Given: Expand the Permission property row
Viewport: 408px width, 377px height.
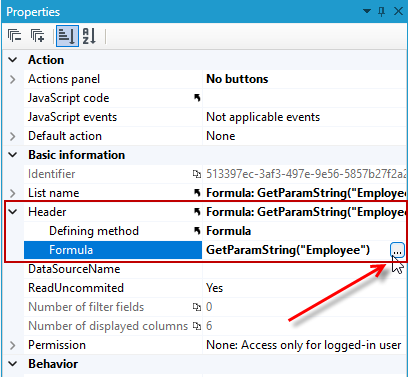Looking at the screenshot, I should (13, 345).
